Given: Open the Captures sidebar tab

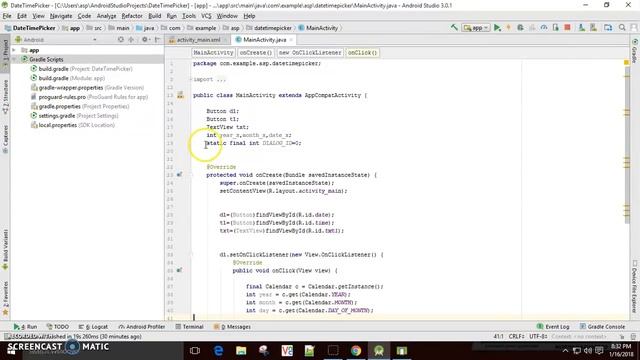Looking at the screenshot, I should click(5, 139).
